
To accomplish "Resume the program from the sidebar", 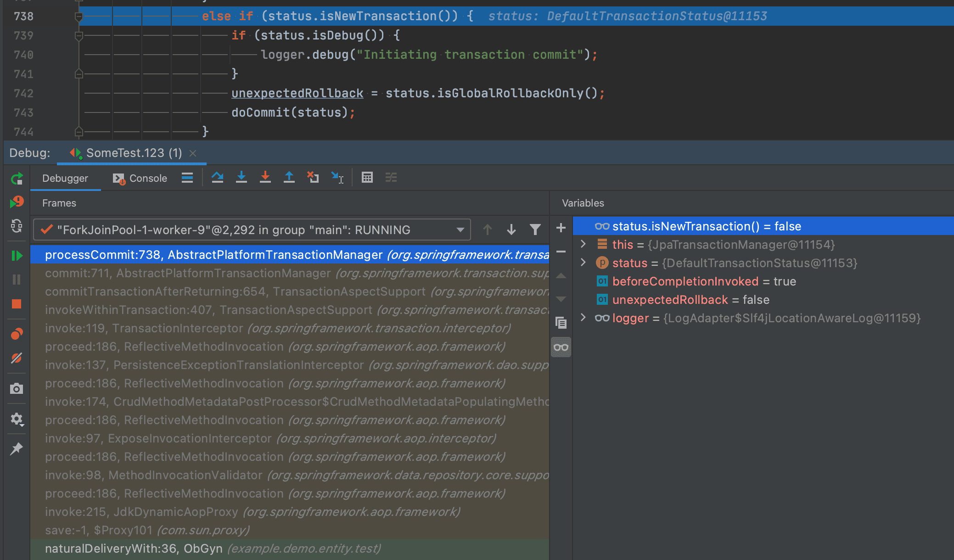I will (17, 256).
